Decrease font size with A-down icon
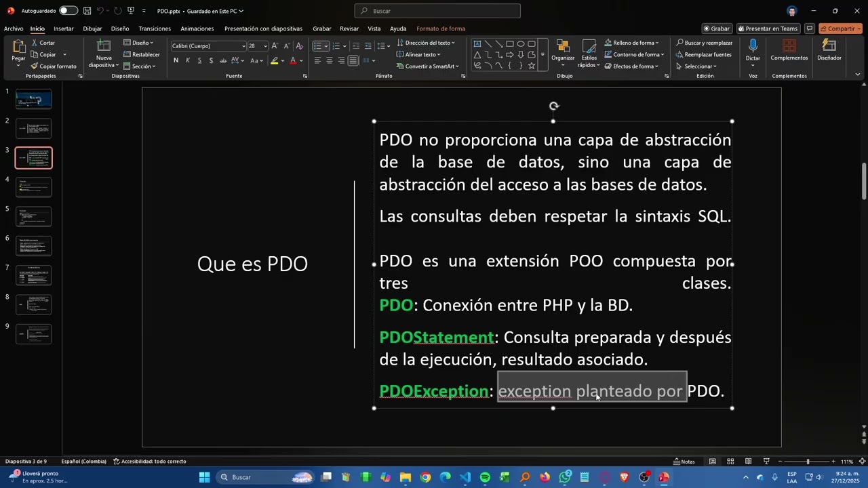Screen dimensions: 868x488 (x=286, y=46)
